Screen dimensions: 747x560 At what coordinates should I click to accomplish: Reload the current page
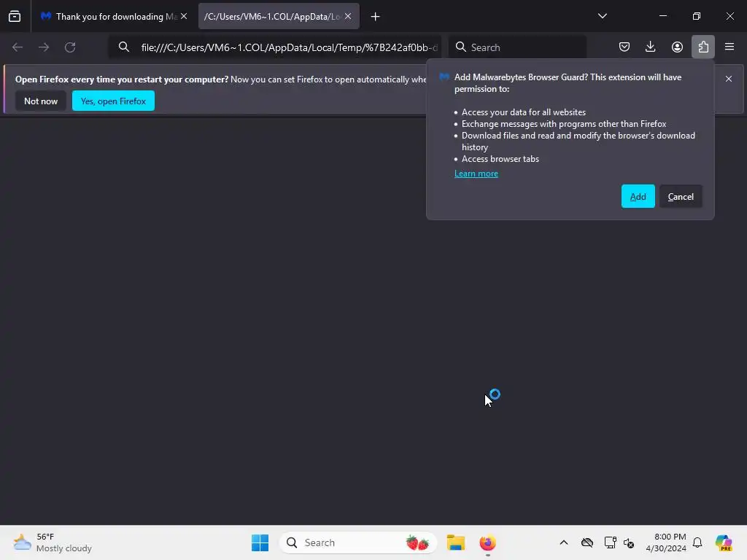70,47
